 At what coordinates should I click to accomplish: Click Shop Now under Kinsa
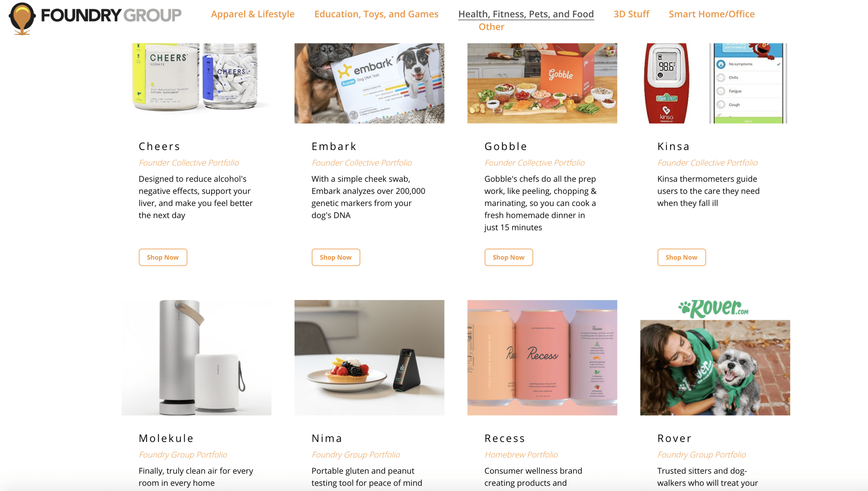[682, 257]
